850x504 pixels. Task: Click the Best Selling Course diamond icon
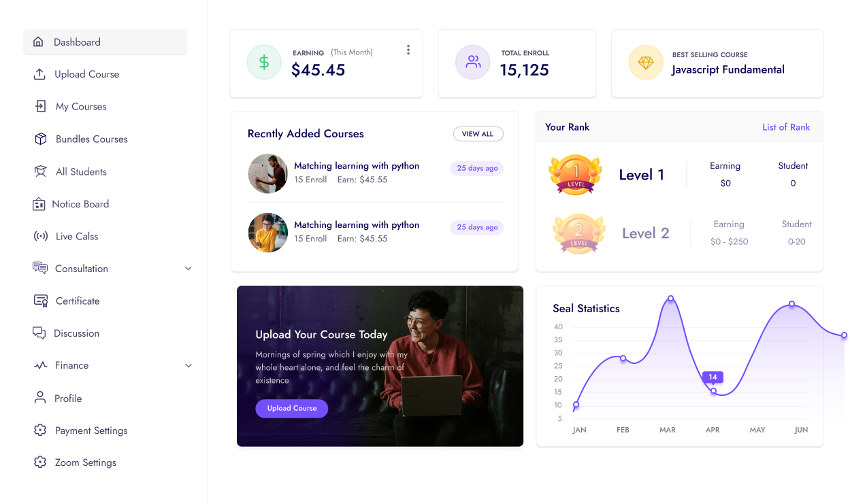(x=646, y=63)
